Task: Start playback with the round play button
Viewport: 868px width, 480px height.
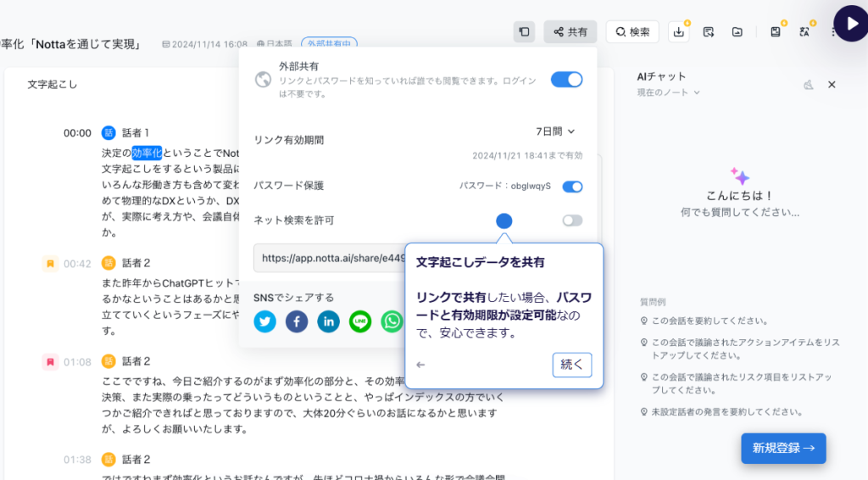Action: click(851, 24)
